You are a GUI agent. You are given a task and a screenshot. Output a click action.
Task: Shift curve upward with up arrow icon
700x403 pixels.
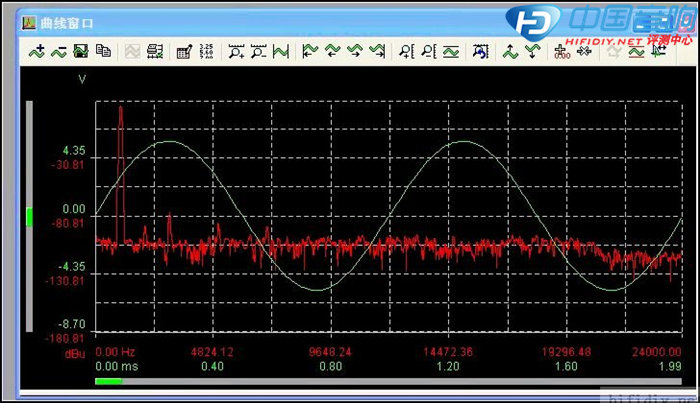[512, 51]
